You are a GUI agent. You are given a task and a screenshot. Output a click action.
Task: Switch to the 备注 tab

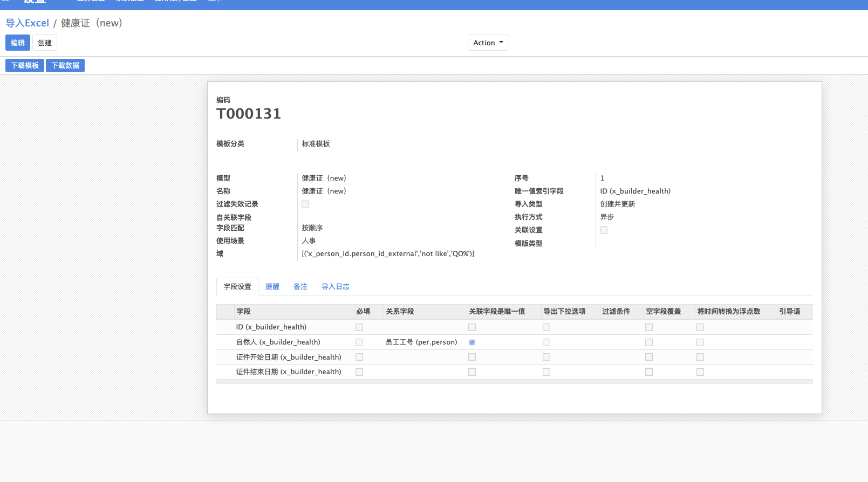(x=300, y=286)
